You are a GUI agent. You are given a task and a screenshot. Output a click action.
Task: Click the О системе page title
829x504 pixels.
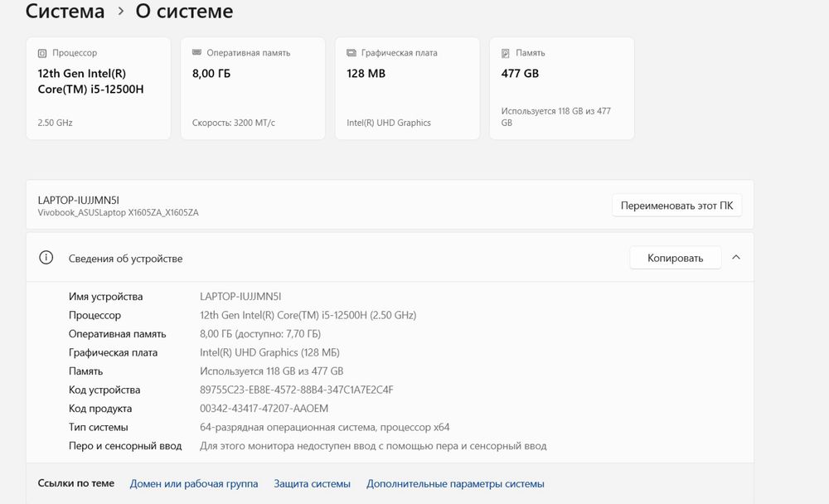pos(184,11)
